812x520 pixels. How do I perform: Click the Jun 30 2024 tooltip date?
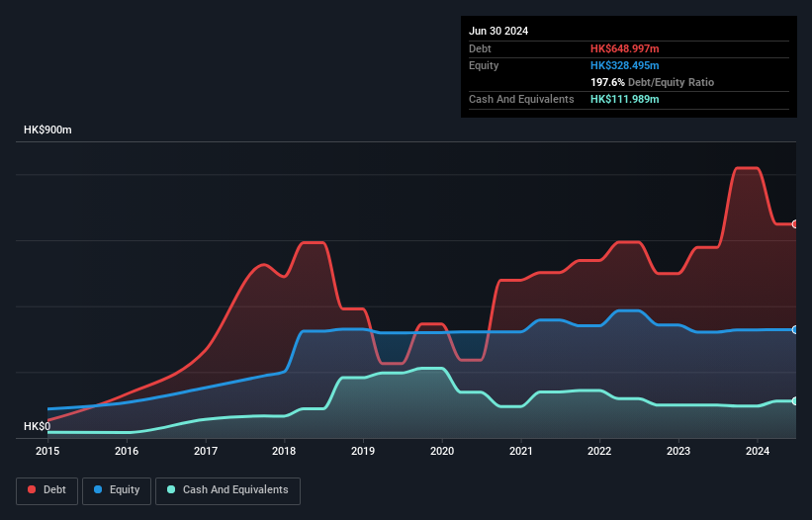tap(498, 31)
